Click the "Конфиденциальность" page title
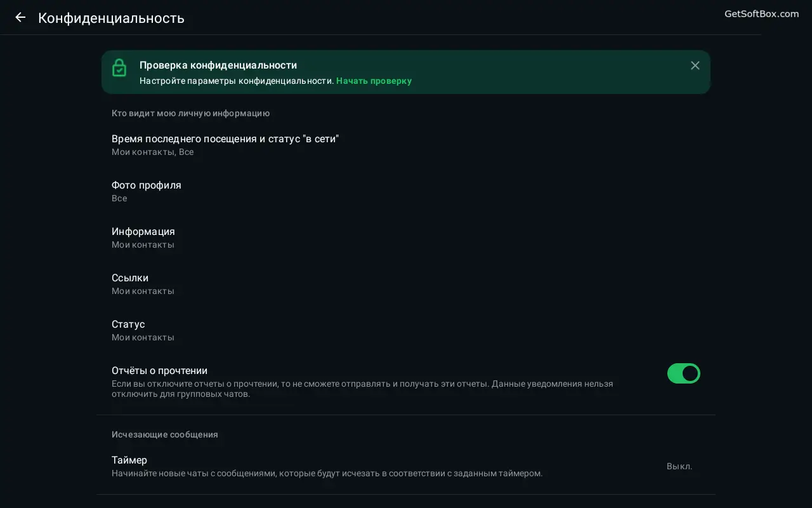The image size is (812, 508). pyautogui.click(x=111, y=18)
